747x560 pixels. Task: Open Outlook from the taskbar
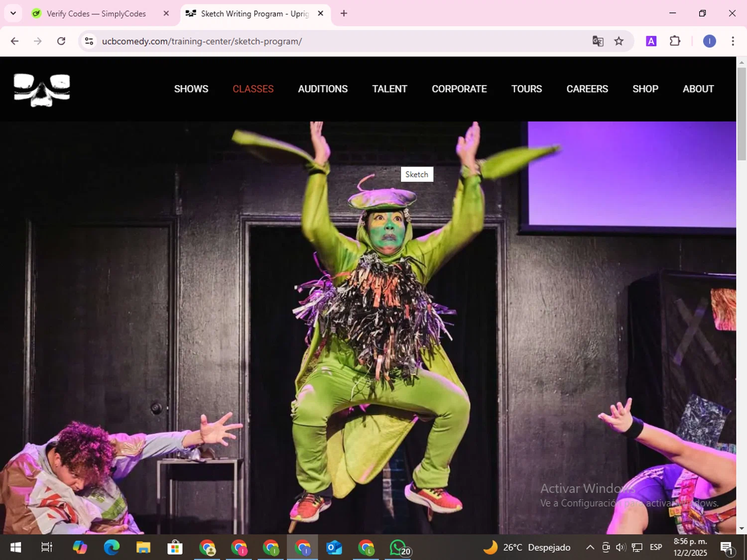pyautogui.click(x=334, y=548)
